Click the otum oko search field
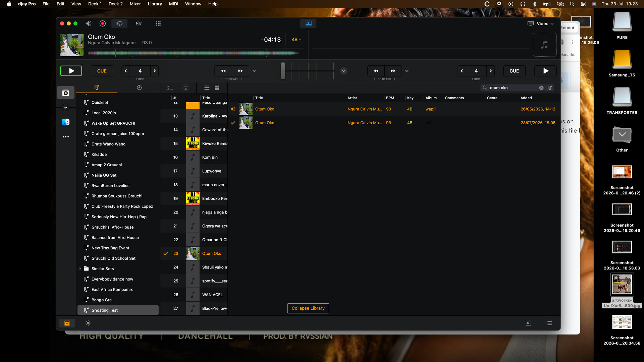 tap(513, 88)
